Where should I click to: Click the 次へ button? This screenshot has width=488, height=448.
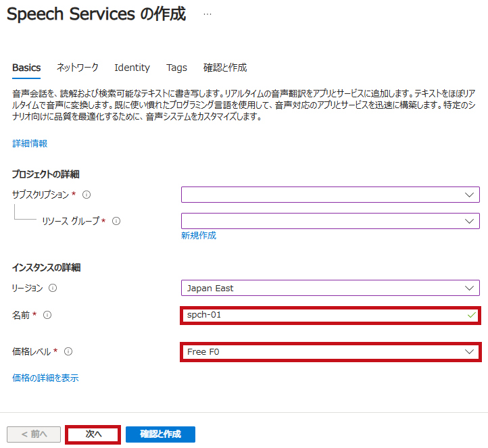[93, 434]
